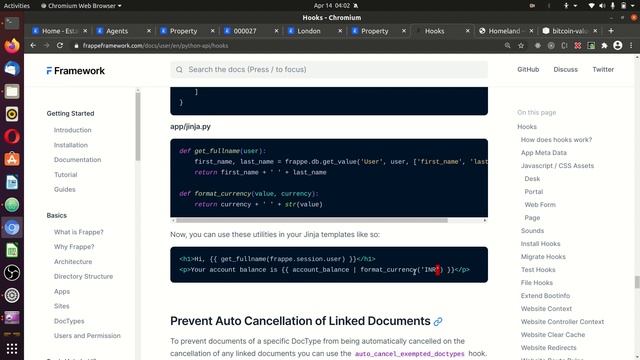Focus the Search the docs field
This screenshot has height=360, width=640.
(x=329, y=70)
